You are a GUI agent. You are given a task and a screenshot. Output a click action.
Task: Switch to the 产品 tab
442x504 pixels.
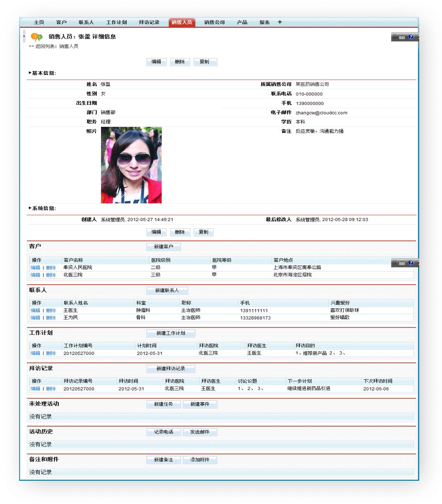242,22
